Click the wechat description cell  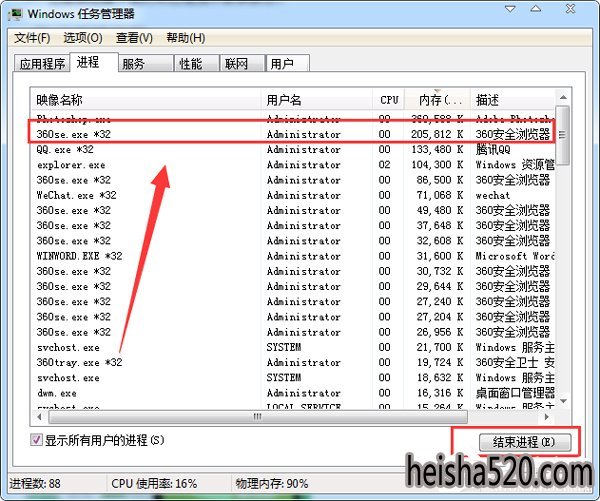click(493, 196)
